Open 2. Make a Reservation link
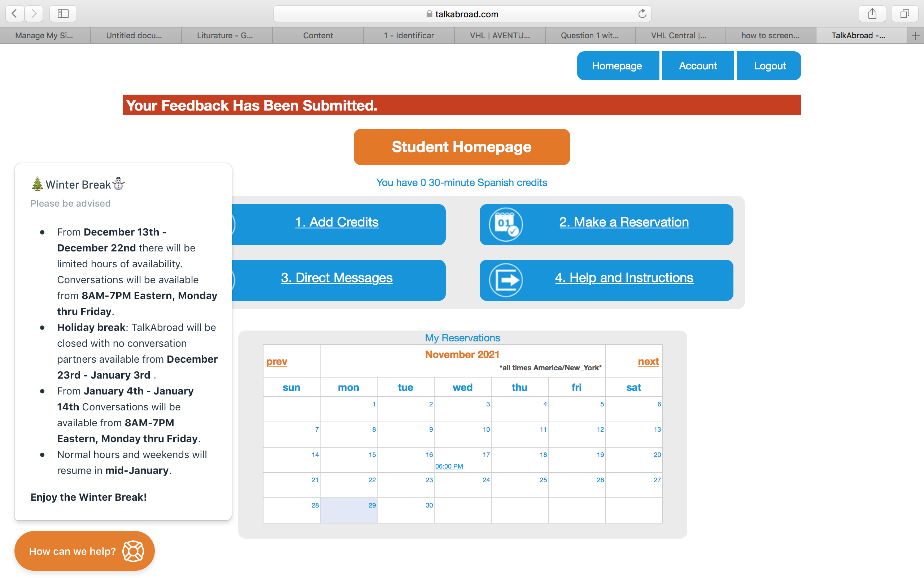 coord(624,222)
